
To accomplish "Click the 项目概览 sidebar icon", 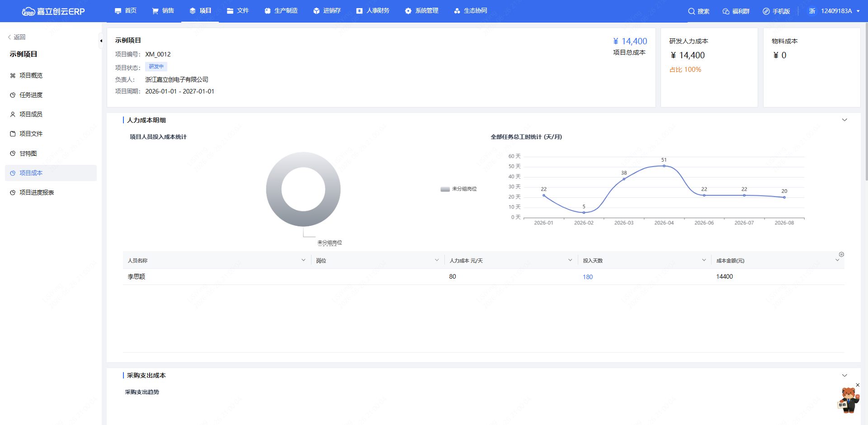I will click(13, 75).
